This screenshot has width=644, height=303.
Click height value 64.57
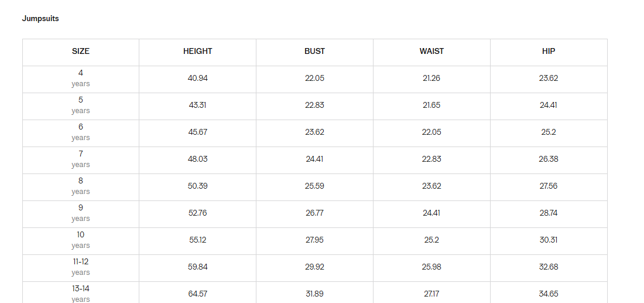pos(197,294)
